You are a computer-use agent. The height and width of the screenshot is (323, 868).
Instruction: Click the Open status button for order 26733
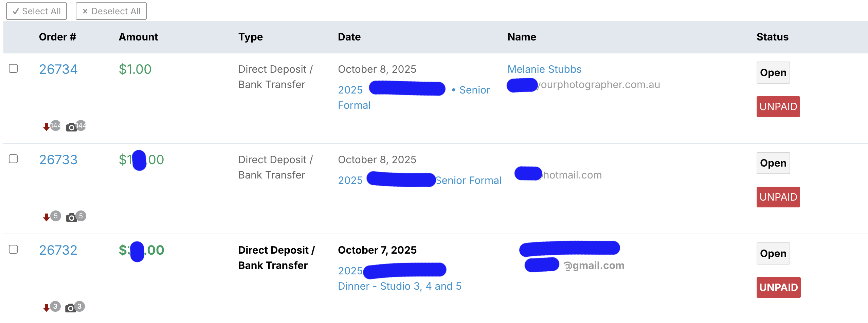[773, 163]
